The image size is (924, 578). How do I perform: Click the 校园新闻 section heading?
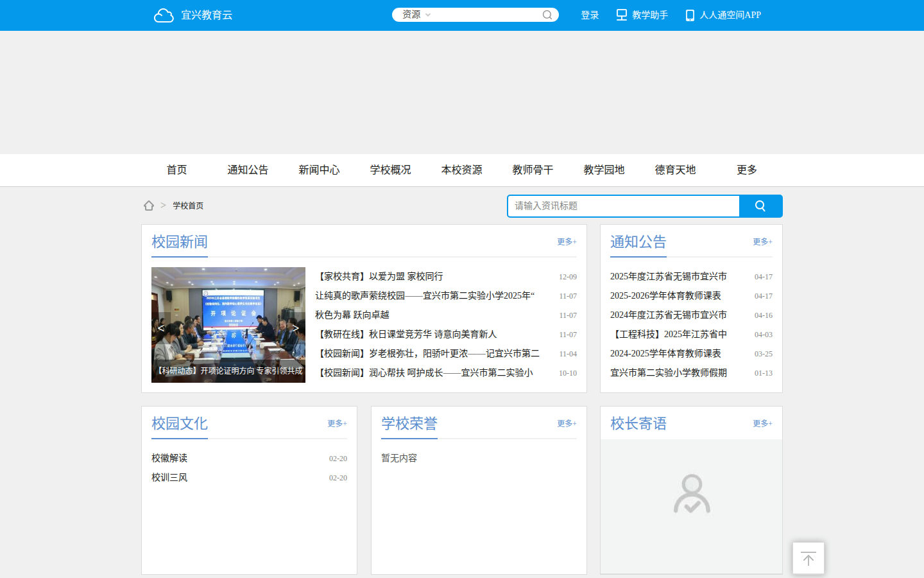pos(180,242)
